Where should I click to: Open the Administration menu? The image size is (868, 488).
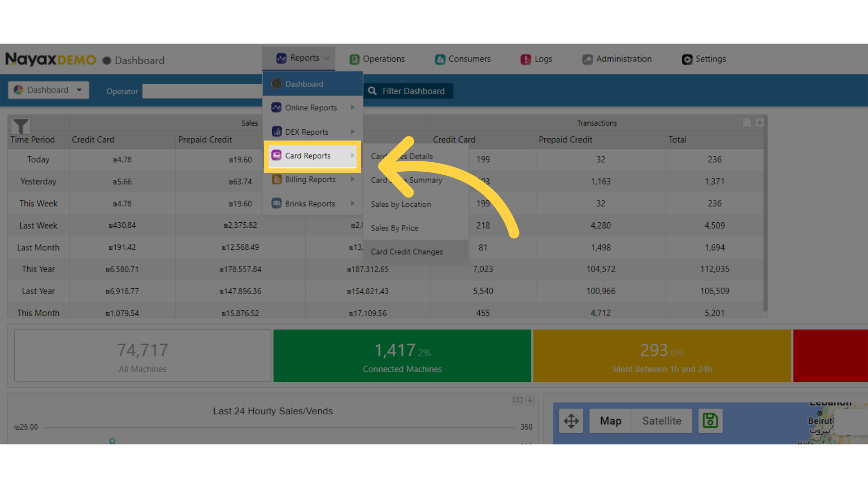point(617,59)
